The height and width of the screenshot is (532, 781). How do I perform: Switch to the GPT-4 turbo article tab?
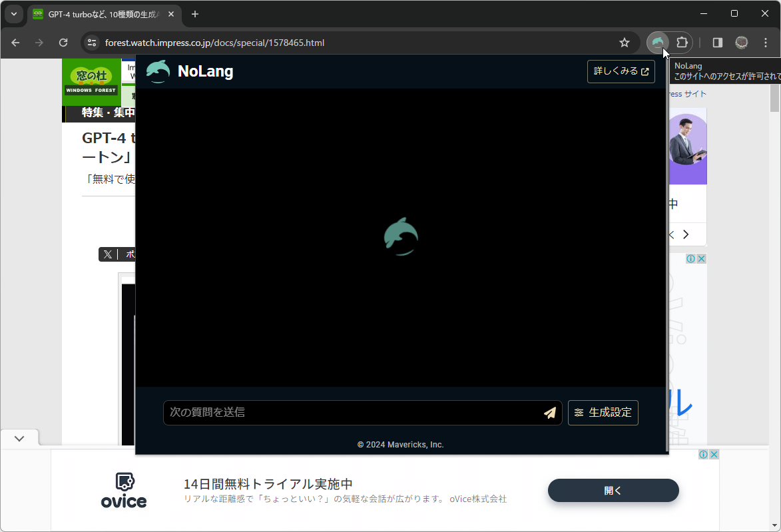coord(100,13)
